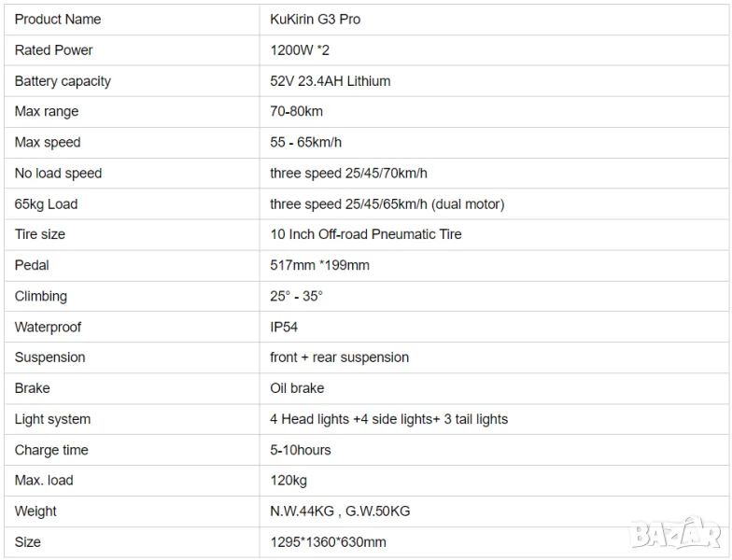732x560 pixels.
Task: Click the IP54 waterproof rating
Action: 284,328
